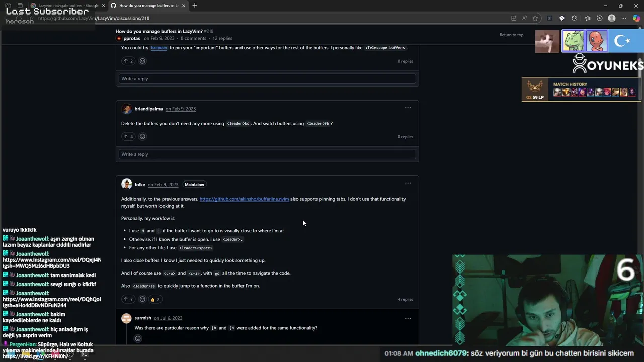Close the 'lazyvim navigate buffers' Google tab
The height and width of the screenshot is (362, 644).
click(103, 6)
